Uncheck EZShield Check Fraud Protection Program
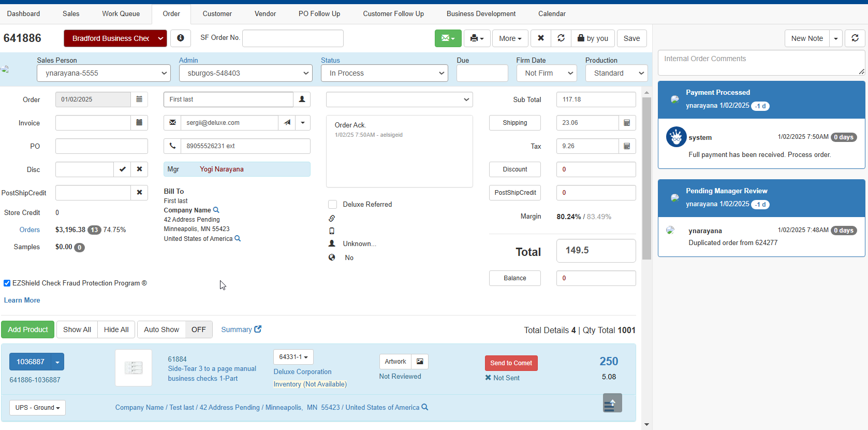Viewport: 868px width, 430px height. coord(7,283)
